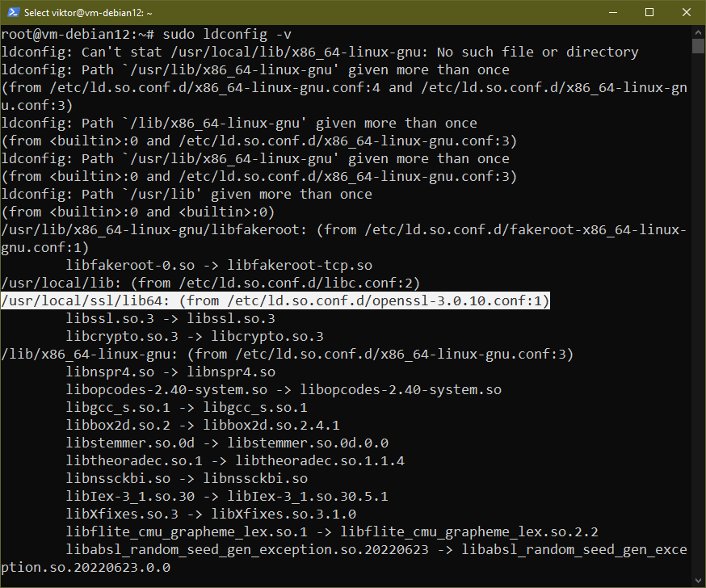Click the 'libcrypto.so.3 -> libcrypto.so.3' line
The height and width of the screenshot is (588, 706).
point(195,336)
